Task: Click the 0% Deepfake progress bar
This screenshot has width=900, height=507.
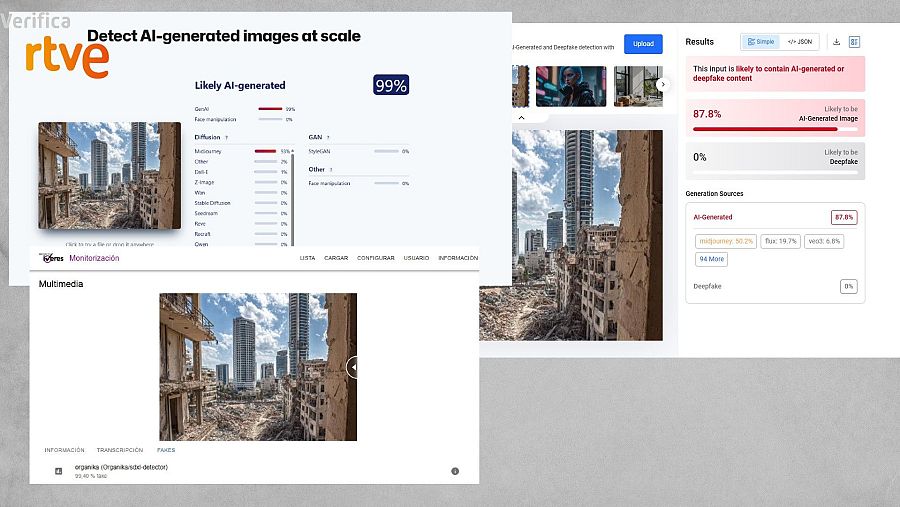Action: click(775, 172)
